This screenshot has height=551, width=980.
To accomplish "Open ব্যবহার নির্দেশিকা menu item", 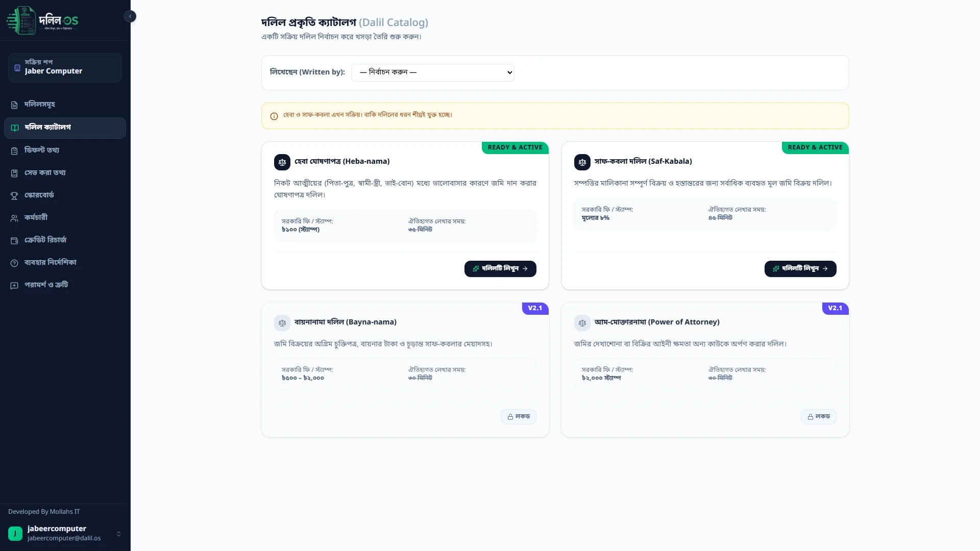I will point(65,263).
